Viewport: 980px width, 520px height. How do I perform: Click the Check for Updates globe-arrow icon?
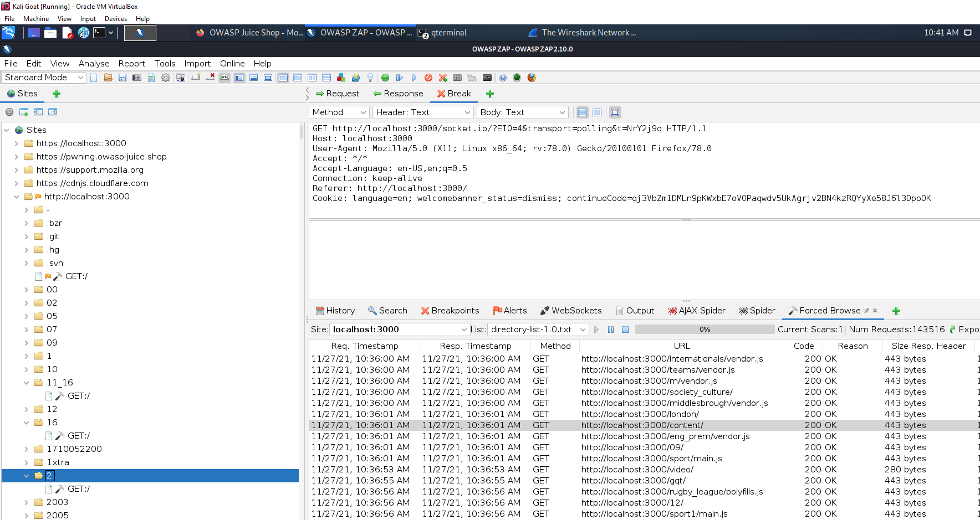tap(355, 78)
